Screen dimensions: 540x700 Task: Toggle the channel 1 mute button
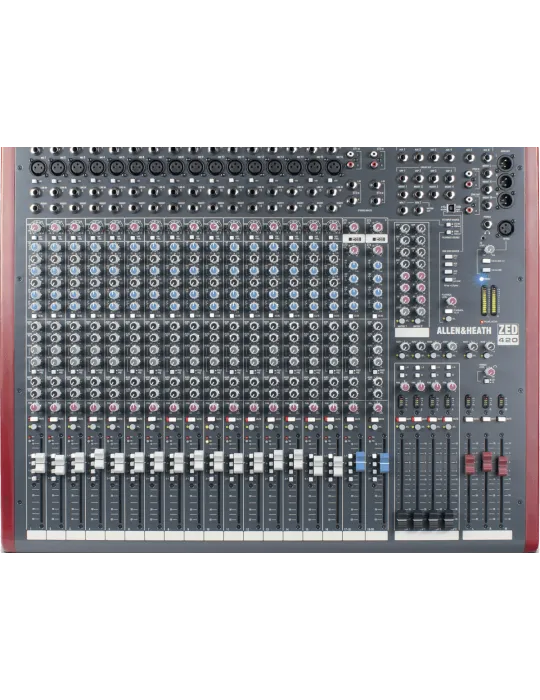tap(33, 420)
